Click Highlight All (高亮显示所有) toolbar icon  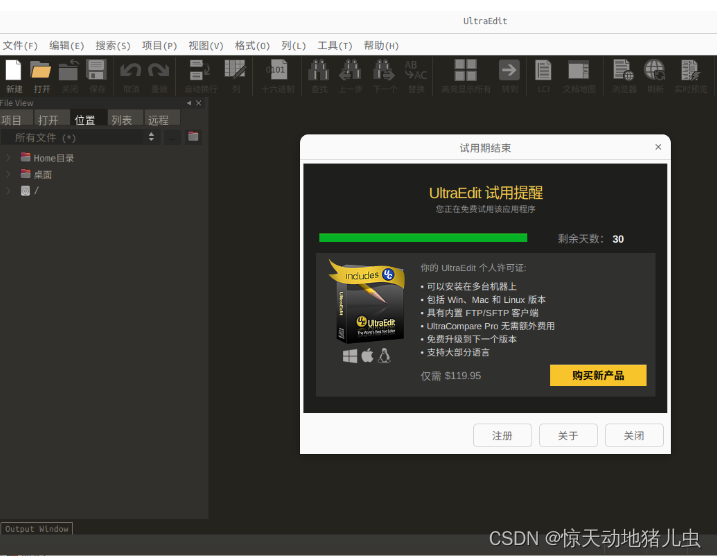point(466,71)
